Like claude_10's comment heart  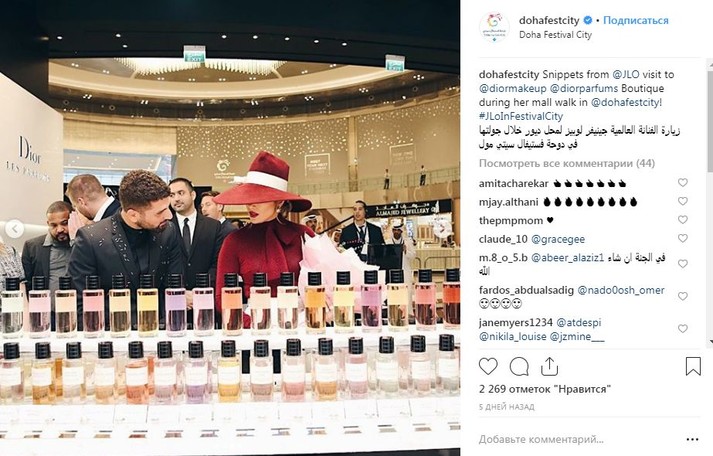point(683,239)
